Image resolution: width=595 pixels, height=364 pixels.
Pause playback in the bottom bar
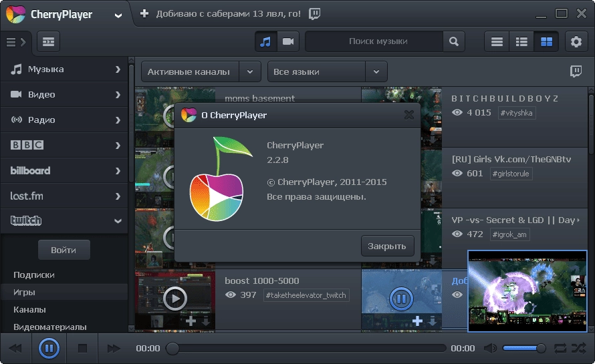tap(49, 348)
